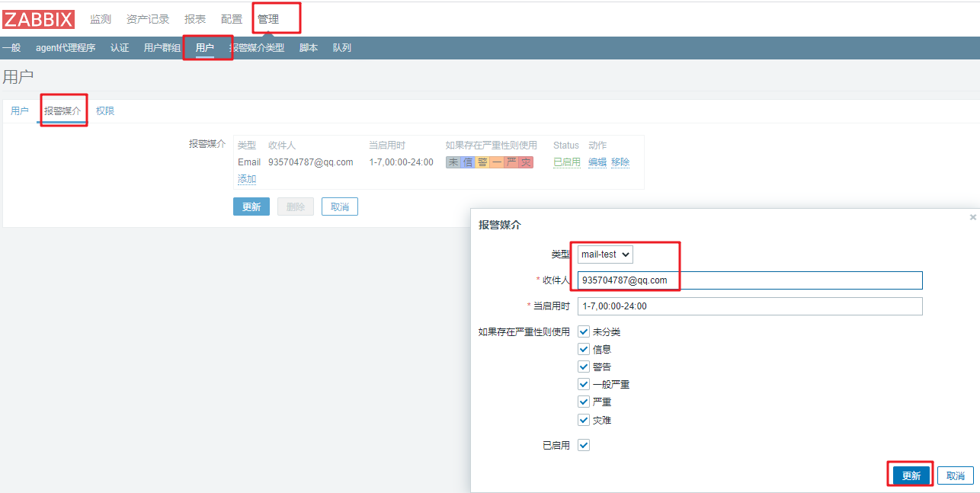Go to 报警媒介类型 submenu

click(x=257, y=48)
